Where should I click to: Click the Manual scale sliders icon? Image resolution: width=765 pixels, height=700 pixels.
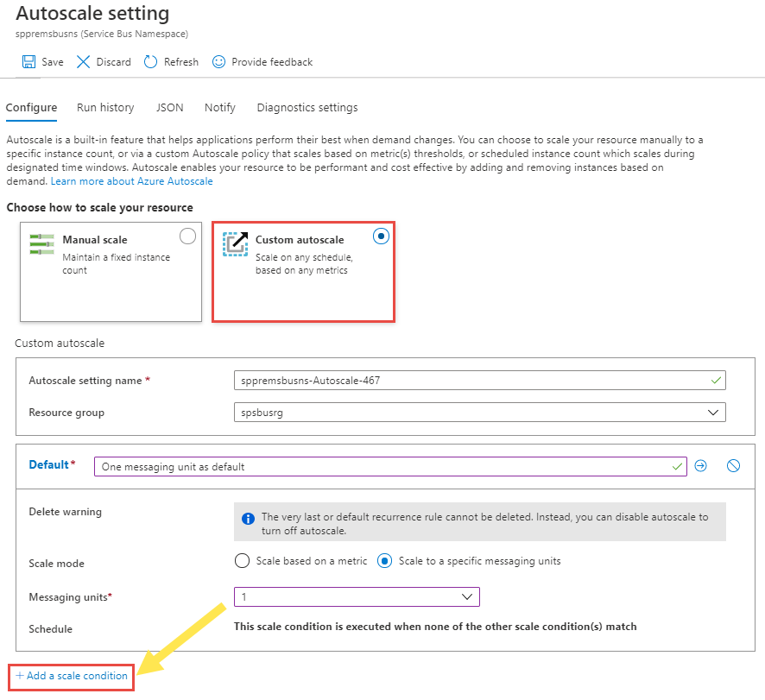click(41, 243)
